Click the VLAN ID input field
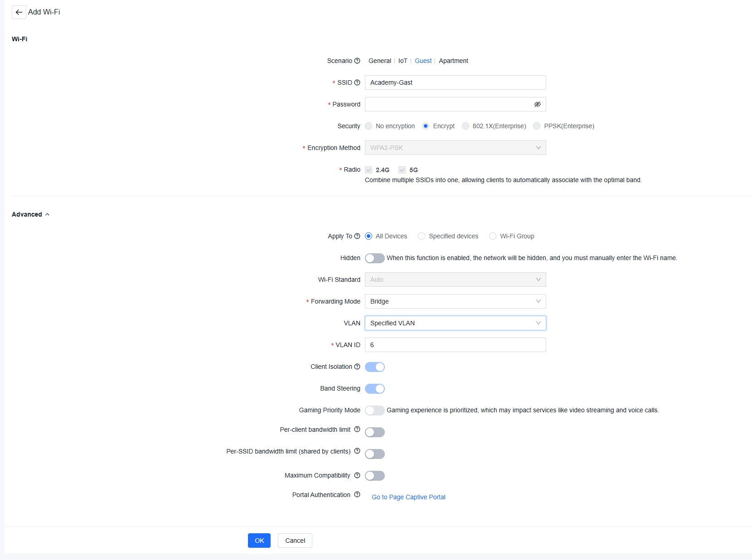This screenshot has width=752, height=560. [x=455, y=345]
